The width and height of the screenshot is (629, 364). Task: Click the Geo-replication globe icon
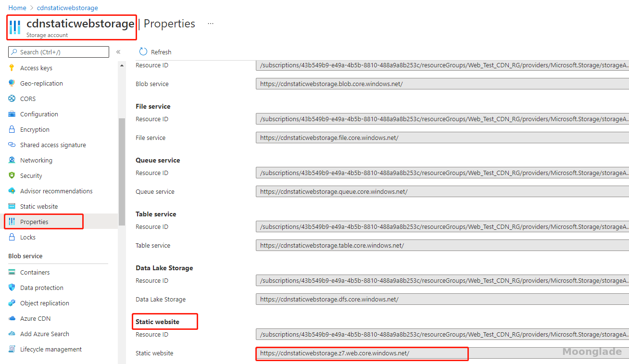[12, 83]
